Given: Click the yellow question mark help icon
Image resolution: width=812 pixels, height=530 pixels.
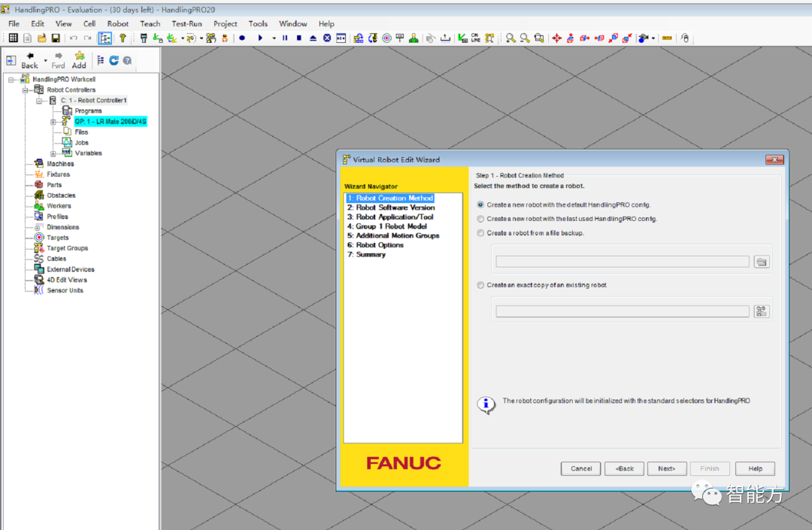Looking at the screenshot, I should 123,38.
